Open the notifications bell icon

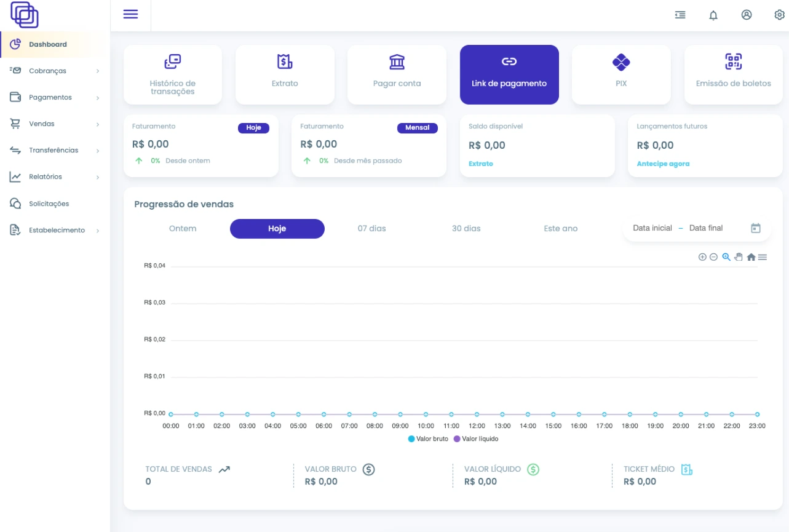(x=713, y=15)
